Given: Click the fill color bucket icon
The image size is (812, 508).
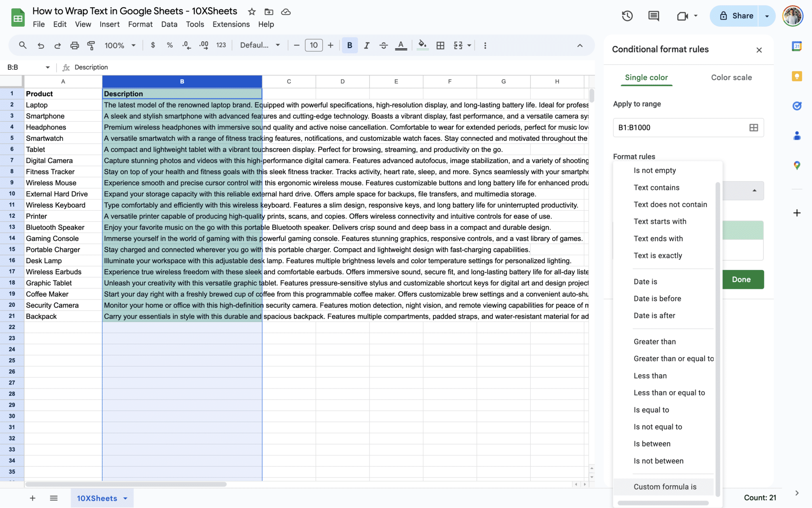Looking at the screenshot, I should click(422, 45).
